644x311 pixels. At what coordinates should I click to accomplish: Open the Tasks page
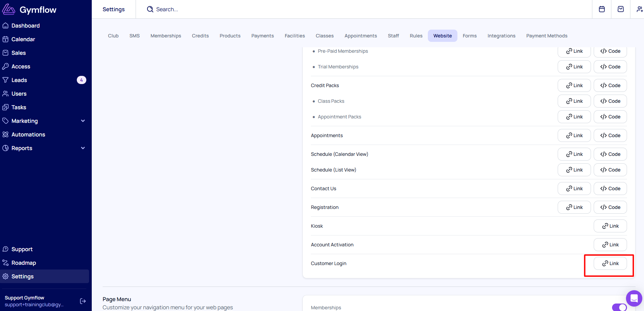point(19,107)
